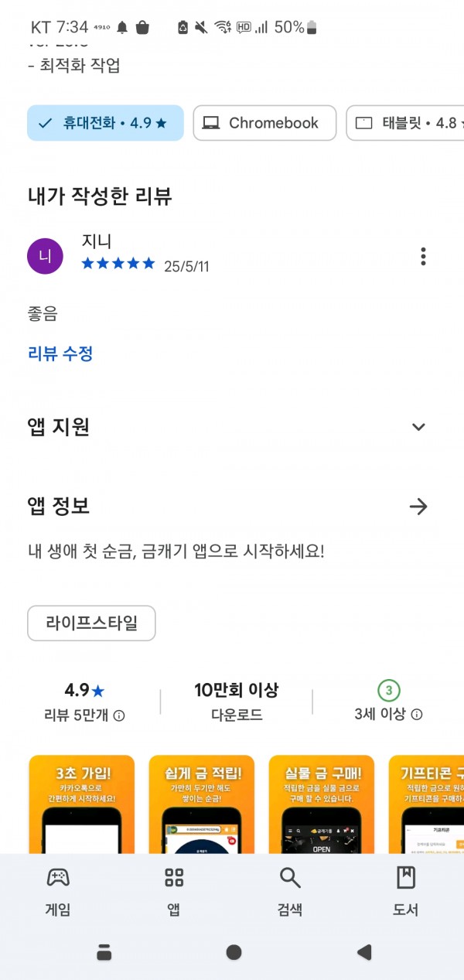This screenshot has width=464, height=980.
Task: Select the 휴대전화 4.9 rating chip
Action: click(105, 123)
